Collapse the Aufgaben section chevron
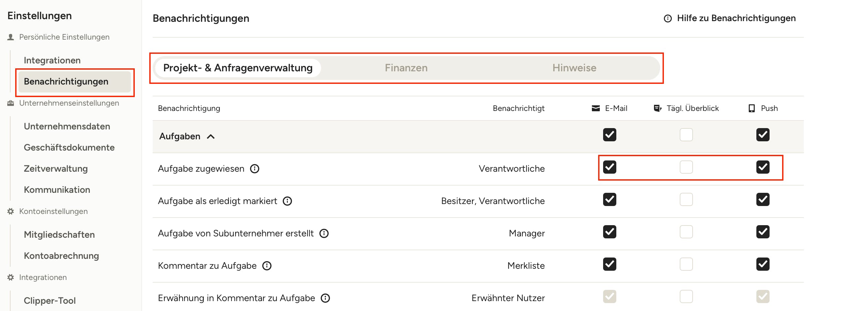This screenshot has width=868, height=311. [211, 136]
